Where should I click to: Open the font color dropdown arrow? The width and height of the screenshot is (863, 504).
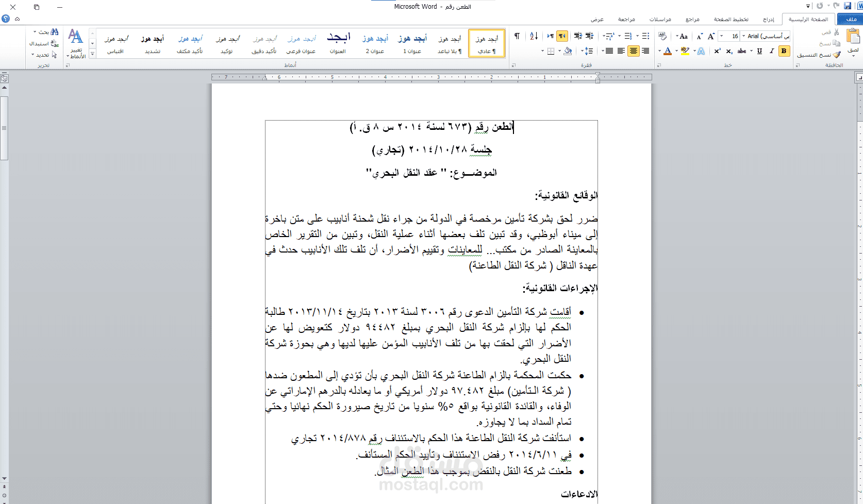[x=659, y=51]
